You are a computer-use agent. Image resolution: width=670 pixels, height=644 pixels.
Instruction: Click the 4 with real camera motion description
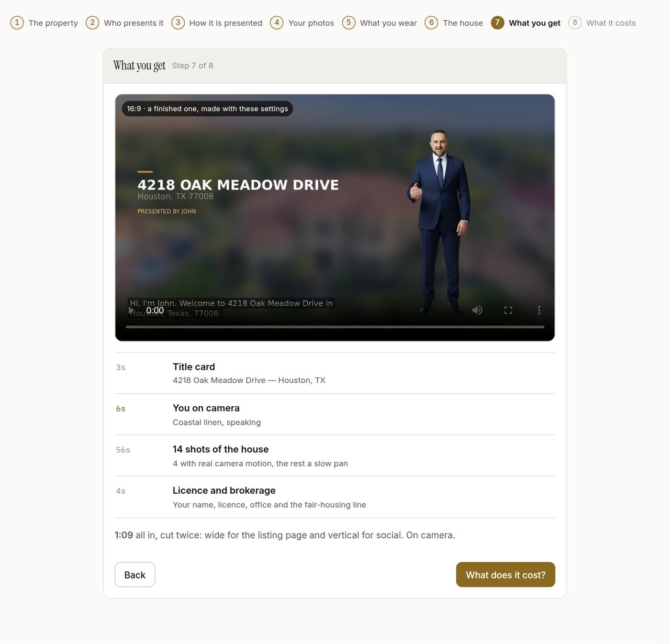[260, 464]
